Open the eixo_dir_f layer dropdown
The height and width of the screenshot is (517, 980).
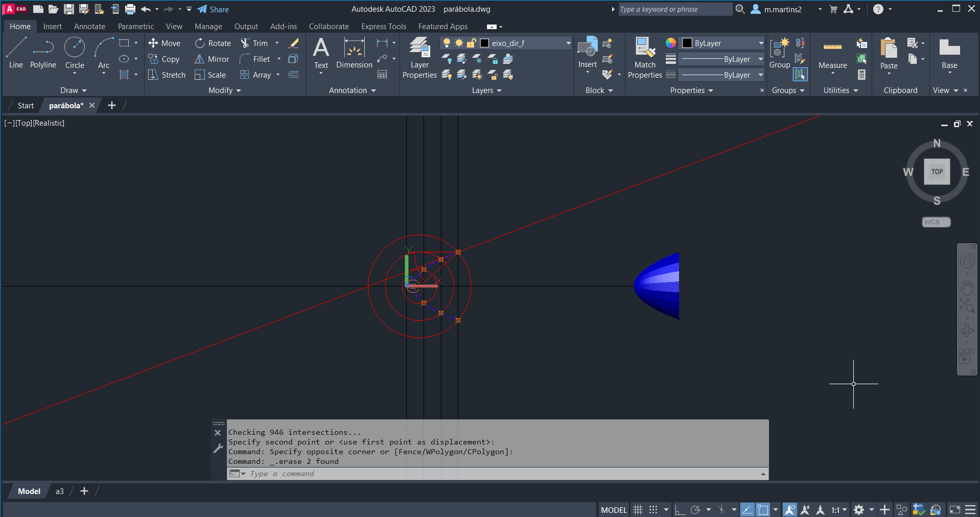[568, 43]
